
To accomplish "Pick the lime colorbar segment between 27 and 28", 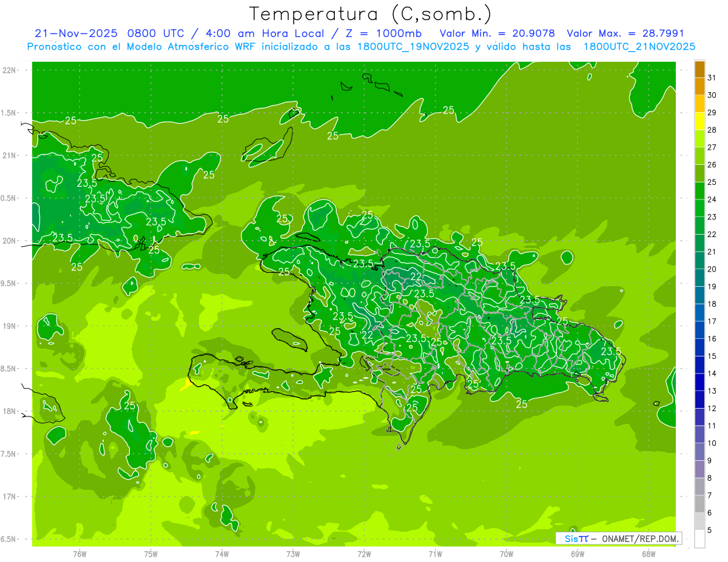I will point(699,139).
